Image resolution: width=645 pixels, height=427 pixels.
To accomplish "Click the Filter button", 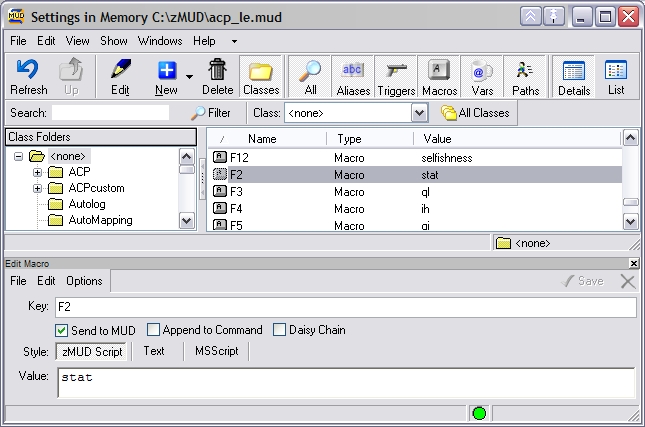I will (x=211, y=113).
